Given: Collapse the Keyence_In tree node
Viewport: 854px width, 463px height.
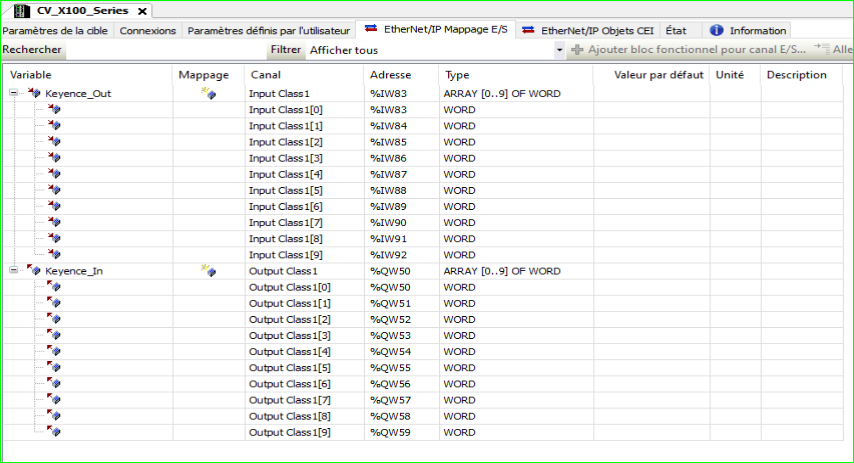Looking at the screenshot, I should pyautogui.click(x=14, y=271).
